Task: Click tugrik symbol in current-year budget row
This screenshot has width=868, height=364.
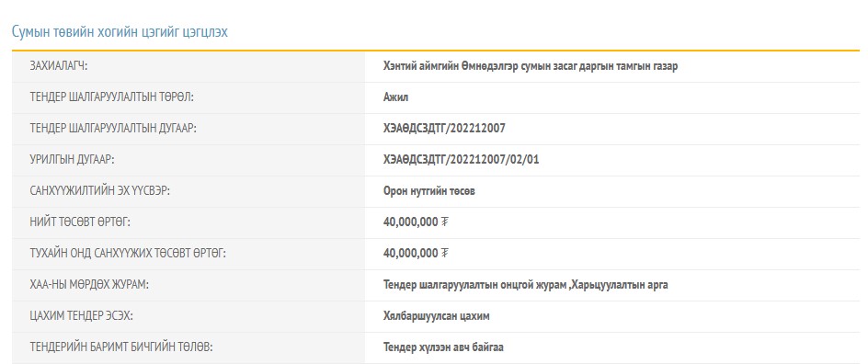Action: pos(444,254)
